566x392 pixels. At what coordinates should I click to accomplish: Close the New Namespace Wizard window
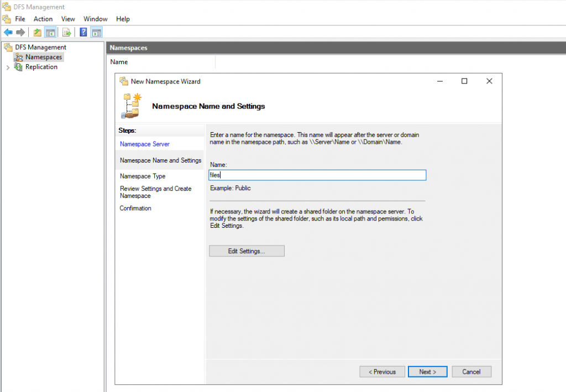pyautogui.click(x=489, y=81)
